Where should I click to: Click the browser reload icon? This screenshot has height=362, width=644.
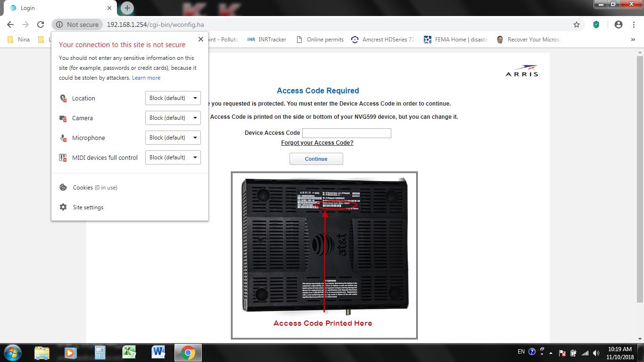pyautogui.click(x=41, y=25)
